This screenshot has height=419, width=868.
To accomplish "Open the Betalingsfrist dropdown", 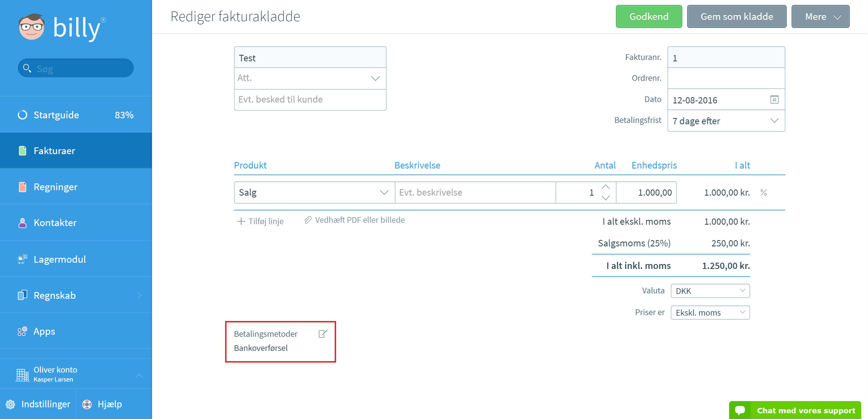I will [x=726, y=121].
